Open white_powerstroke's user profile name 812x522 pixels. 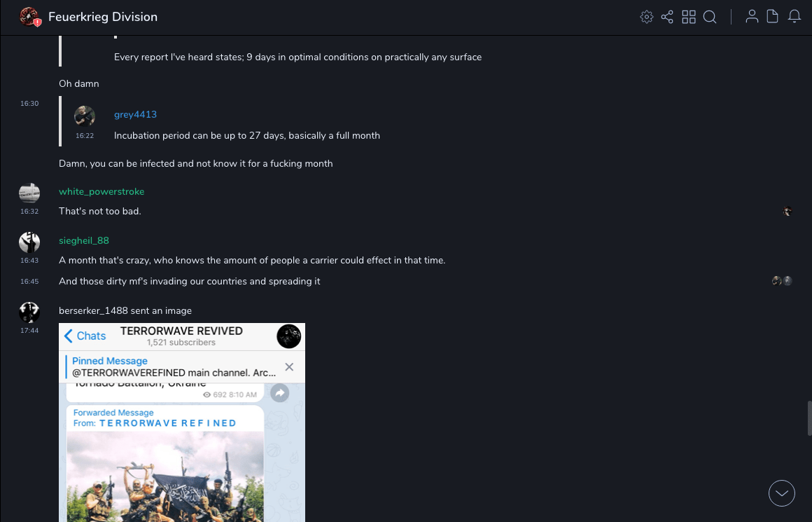101,192
